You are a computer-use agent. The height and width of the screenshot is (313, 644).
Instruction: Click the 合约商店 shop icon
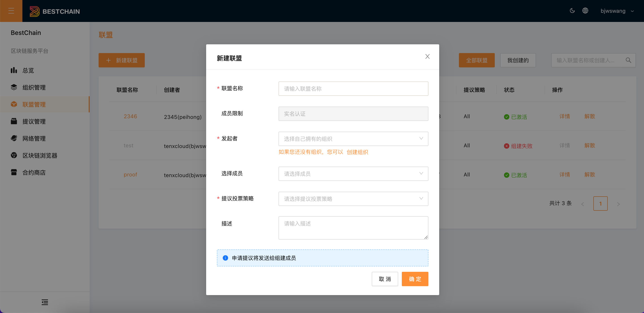click(x=14, y=172)
